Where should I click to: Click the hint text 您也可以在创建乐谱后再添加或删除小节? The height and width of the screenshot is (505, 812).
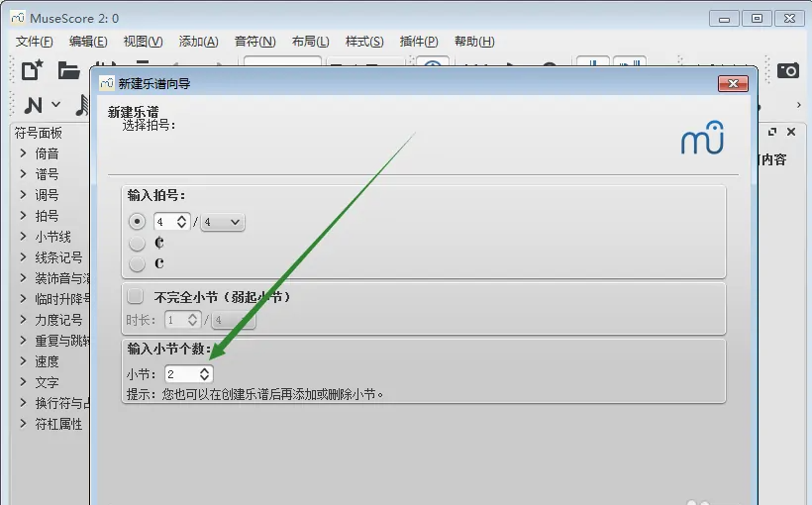(273, 395)
